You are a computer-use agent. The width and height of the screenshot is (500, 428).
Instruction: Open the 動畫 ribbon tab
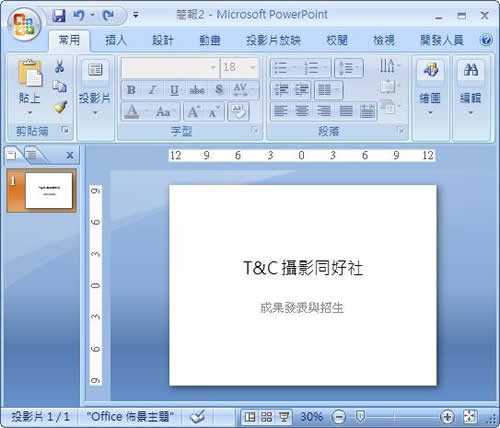coord(210,40)
